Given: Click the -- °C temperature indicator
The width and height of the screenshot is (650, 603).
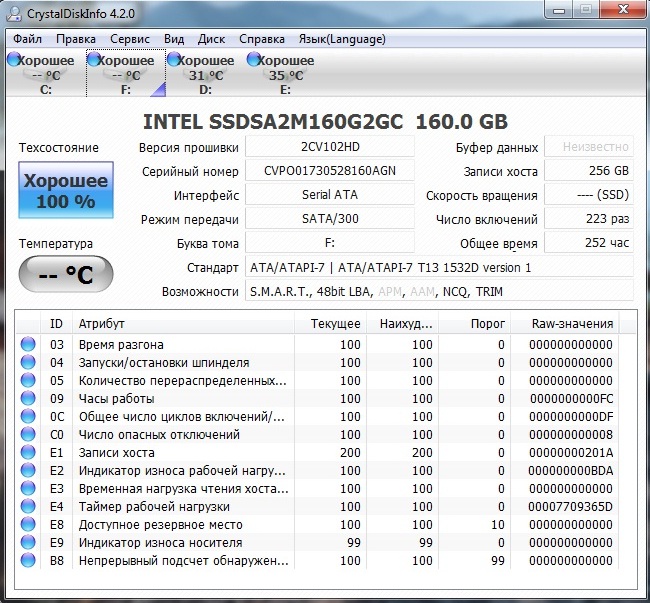Looking at the screenshot, I should pos(65,274).
